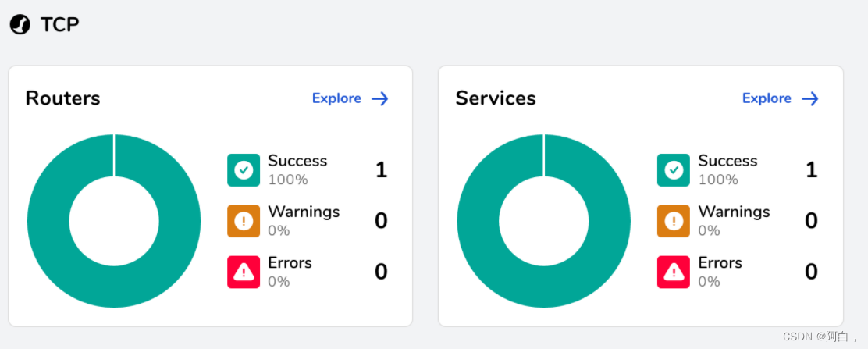Click the Routers Errors count 0
Image resolution: width=868 pixels, height=349 pixels.
click(x=382, y=272)
